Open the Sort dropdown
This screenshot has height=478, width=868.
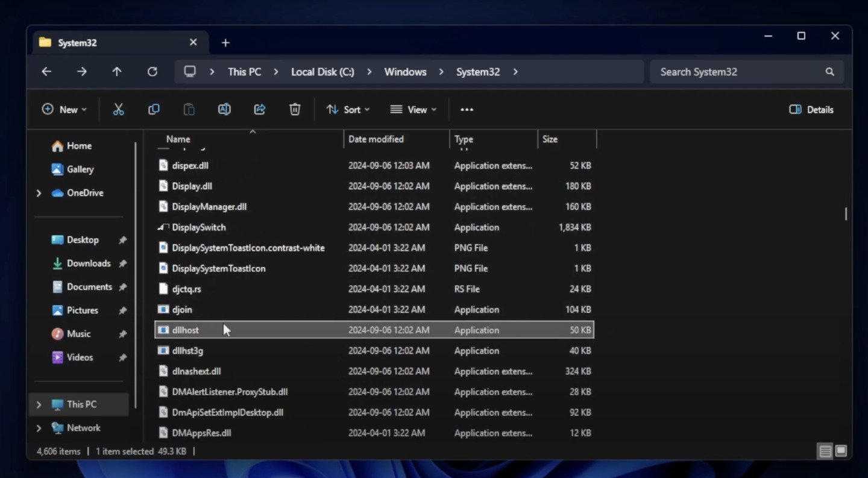coord(348,109)
